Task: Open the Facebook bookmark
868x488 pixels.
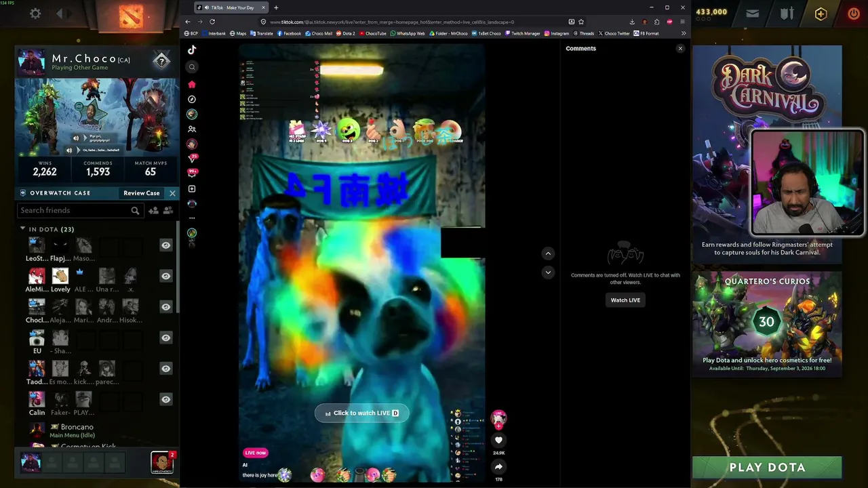Action: 289,33
